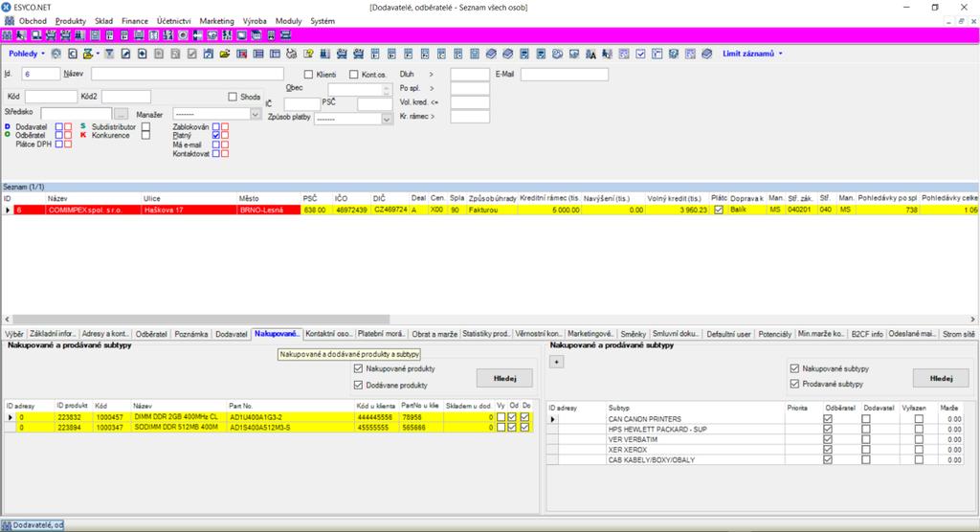980x532 pixels.
Task: Uncheck Nakupované subtypy checkbox
Action: point(794,368)
